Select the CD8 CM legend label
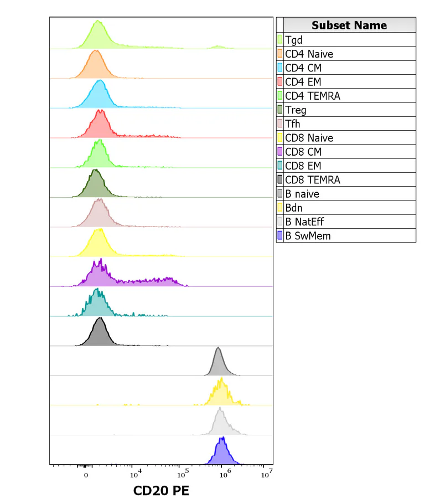 303,152
